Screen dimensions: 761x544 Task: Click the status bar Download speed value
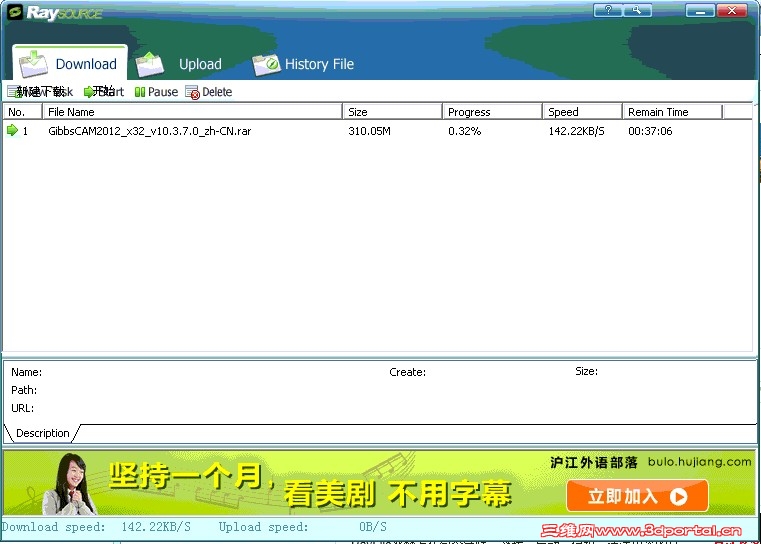click(x=156, y=527)
